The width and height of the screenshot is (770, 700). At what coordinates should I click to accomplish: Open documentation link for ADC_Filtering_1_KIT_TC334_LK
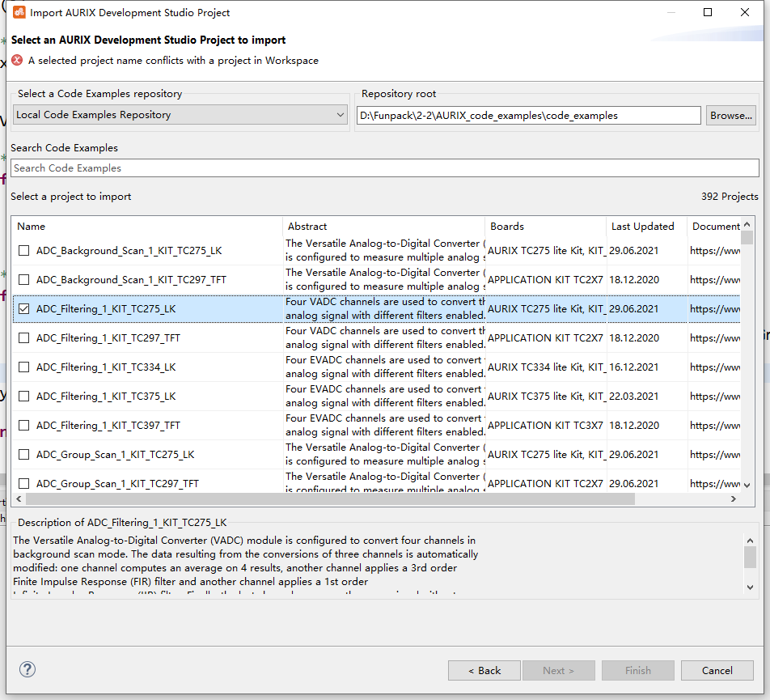(x=714, y=367)
